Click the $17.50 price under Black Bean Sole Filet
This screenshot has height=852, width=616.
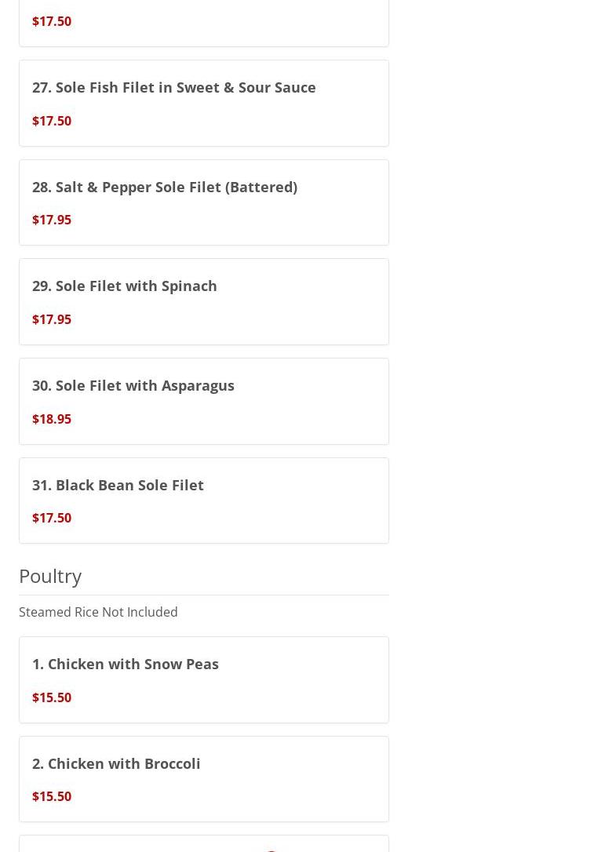point(52,518)
